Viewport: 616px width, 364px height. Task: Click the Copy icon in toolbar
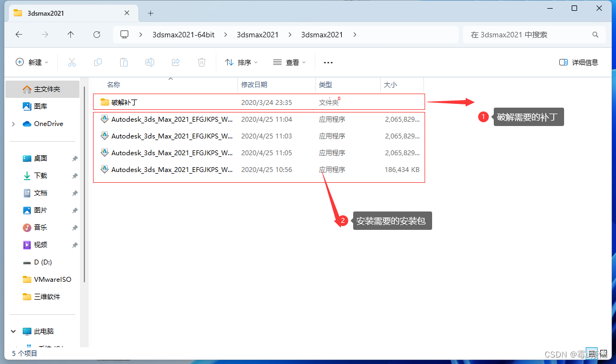(98, 62)
